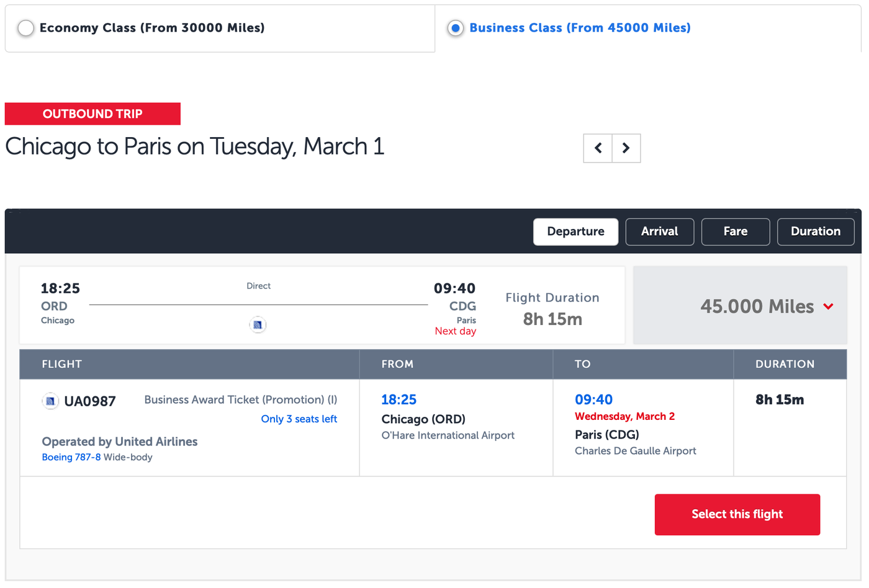Sort flight list by Duration

[x=816, y=231]
